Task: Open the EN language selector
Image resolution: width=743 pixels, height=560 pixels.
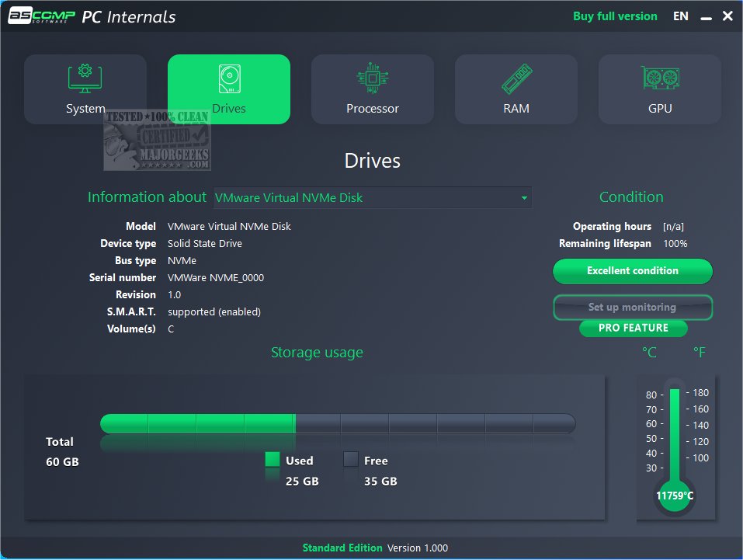Action: [680, 16]
